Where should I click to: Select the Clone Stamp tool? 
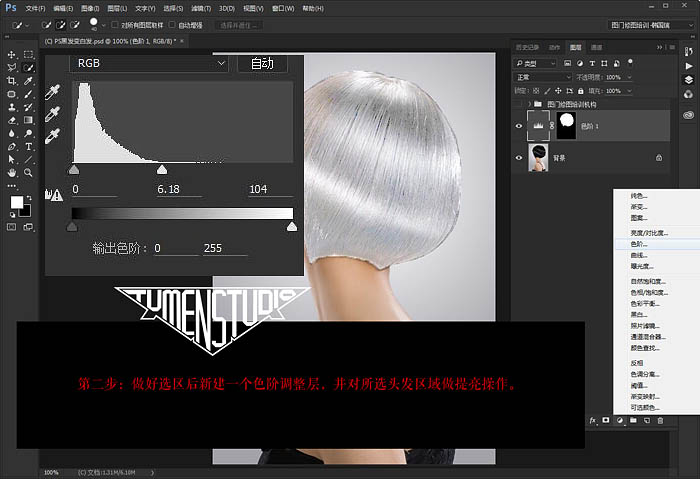[x=12, y=107]
